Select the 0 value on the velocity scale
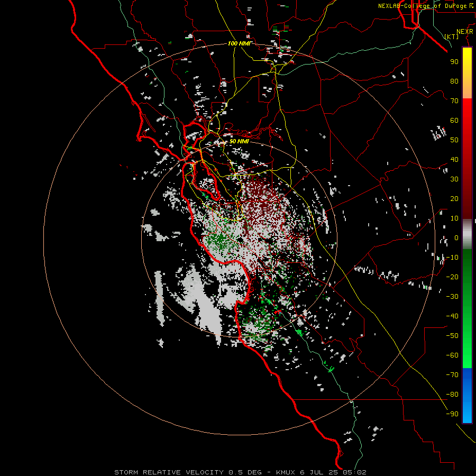476x476 pixels. pos(456,237)
